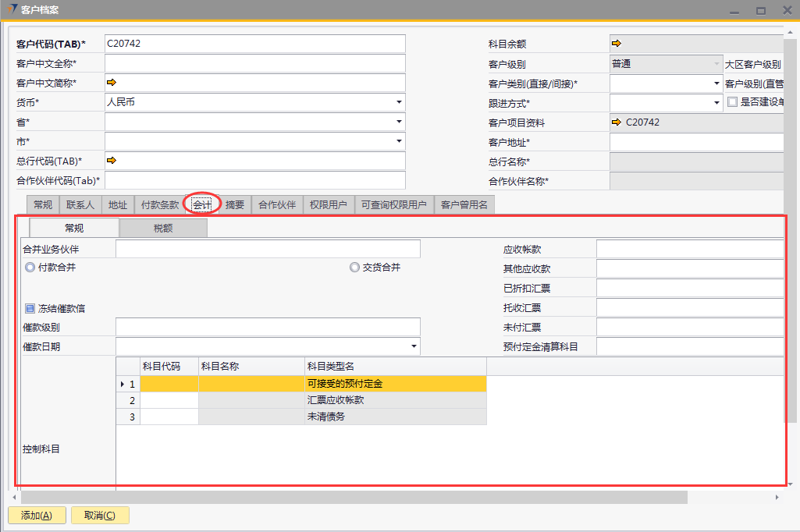Open the 催款日期 date dropdown
The height and width of the screenshot is (532, 800).
pos(413,346)
